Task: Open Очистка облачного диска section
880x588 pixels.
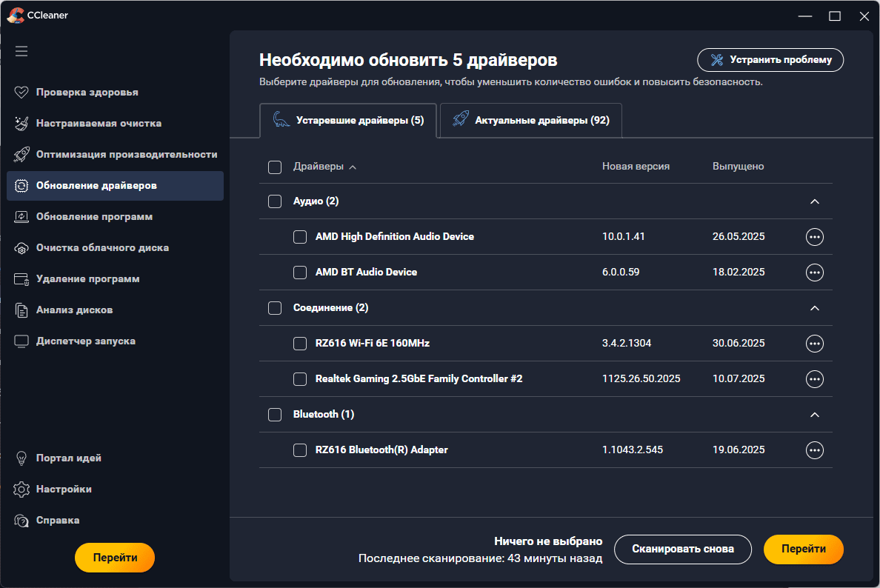Action: point(115,248)
